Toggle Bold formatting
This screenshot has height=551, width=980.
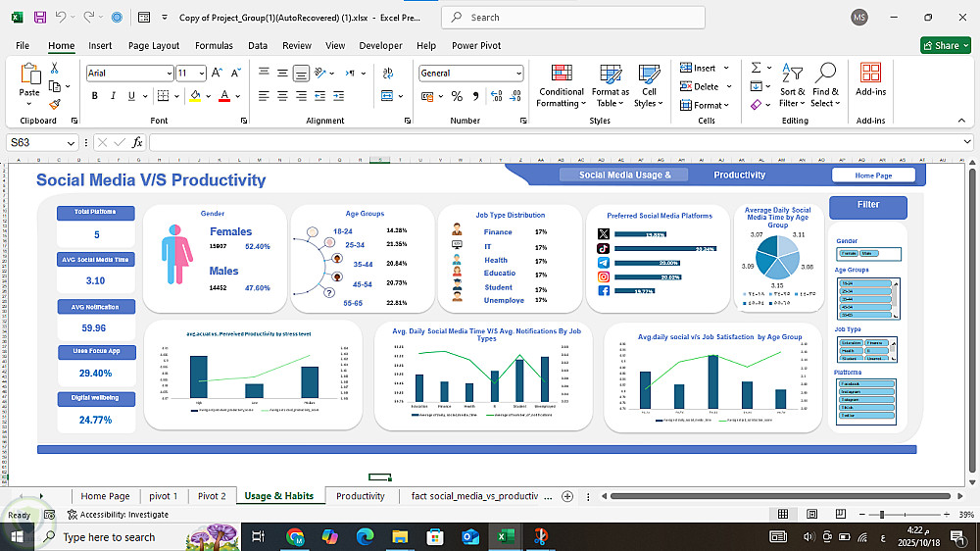[x=94, y=96]
